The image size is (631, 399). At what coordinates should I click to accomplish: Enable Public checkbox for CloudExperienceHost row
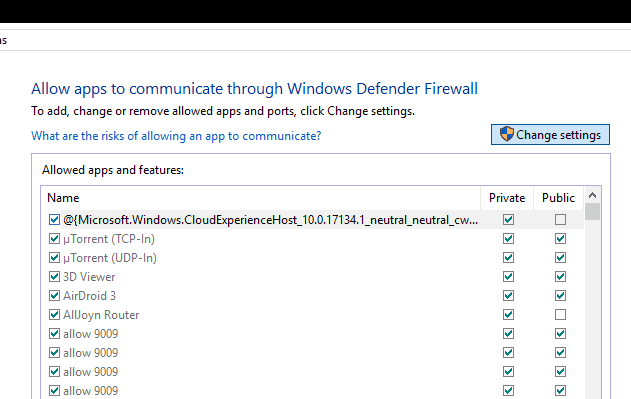point(560,219)
